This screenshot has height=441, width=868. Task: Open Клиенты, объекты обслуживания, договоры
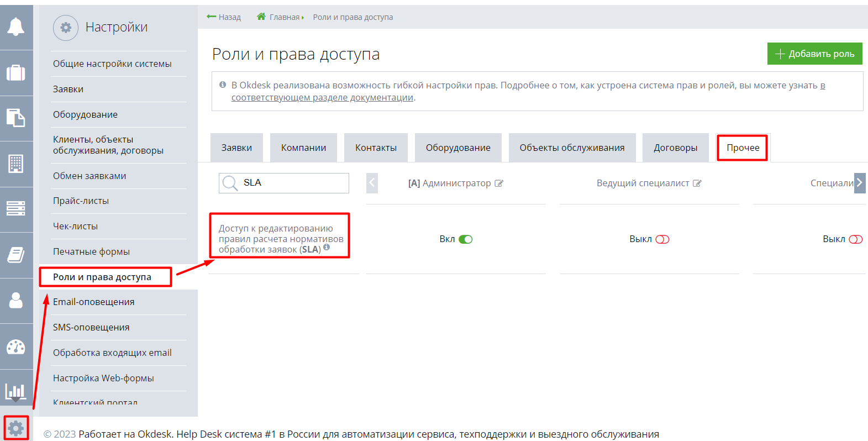point(108,145)
